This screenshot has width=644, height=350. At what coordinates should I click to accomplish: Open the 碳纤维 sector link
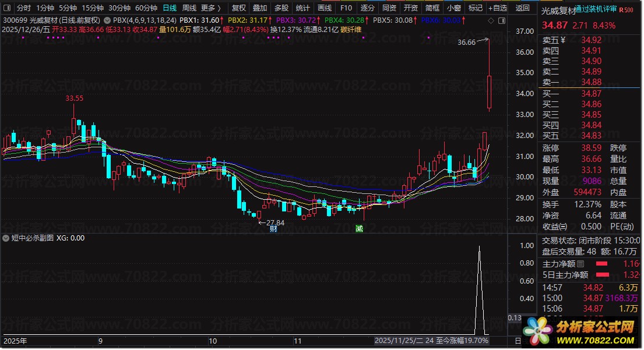(x=351, y=30)
